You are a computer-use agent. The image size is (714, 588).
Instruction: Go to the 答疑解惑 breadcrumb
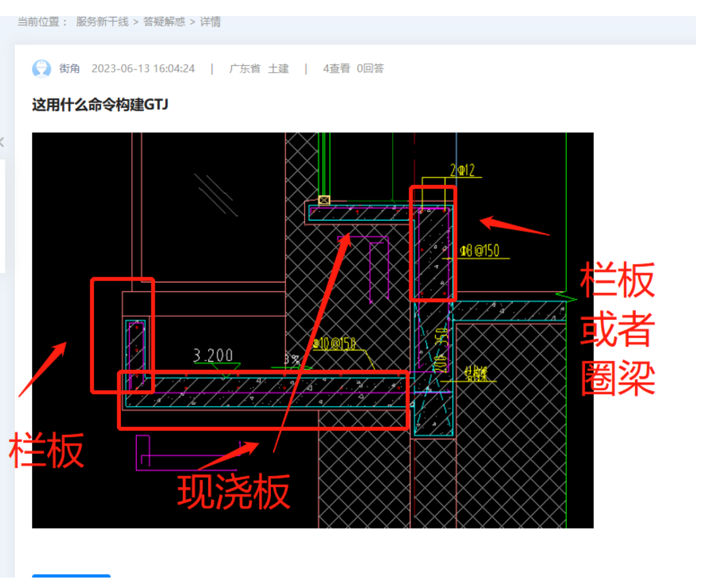pos(164,22)
